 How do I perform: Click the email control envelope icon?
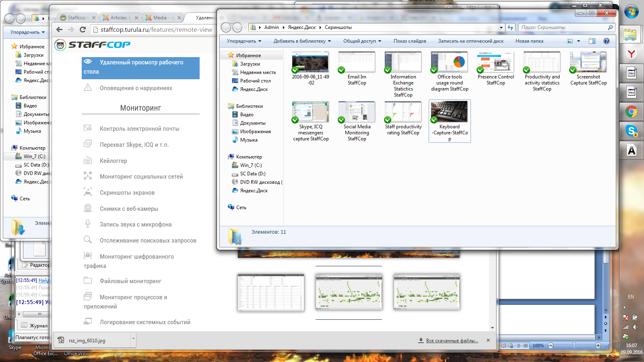(88, 128)
